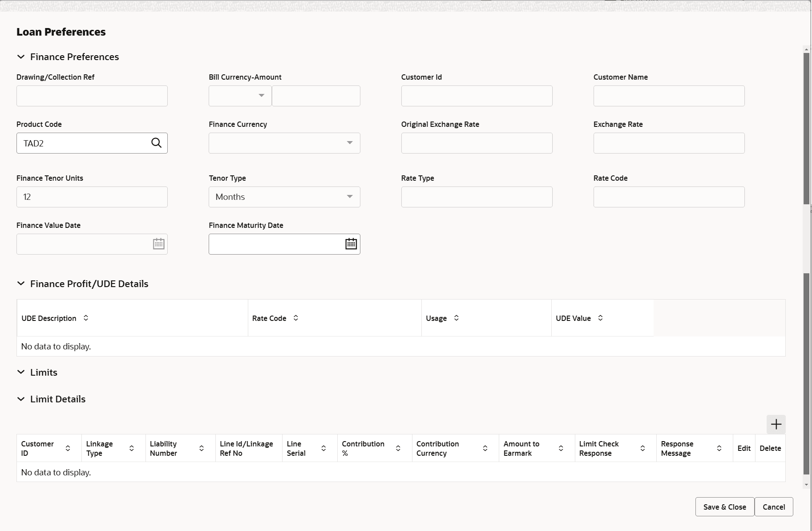This screenshot has height=531, width=812.
Task: Collapse the Finance Profit/UDE Details section
Action: (x=21, y=284)
